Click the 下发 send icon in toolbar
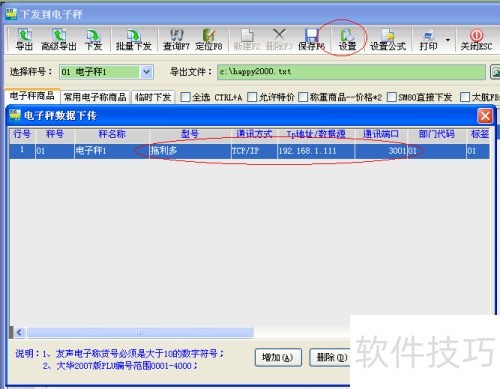 [x=93, y=40]
